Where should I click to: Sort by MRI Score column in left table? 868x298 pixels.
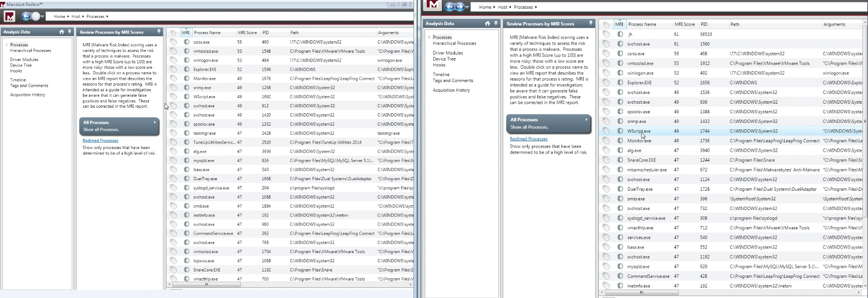tap(248, 33)
